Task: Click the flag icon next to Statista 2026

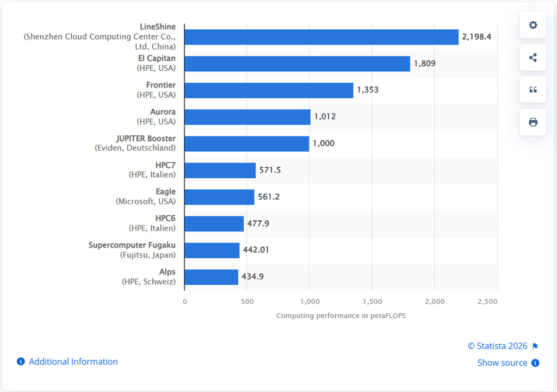Action: point(535,346)
